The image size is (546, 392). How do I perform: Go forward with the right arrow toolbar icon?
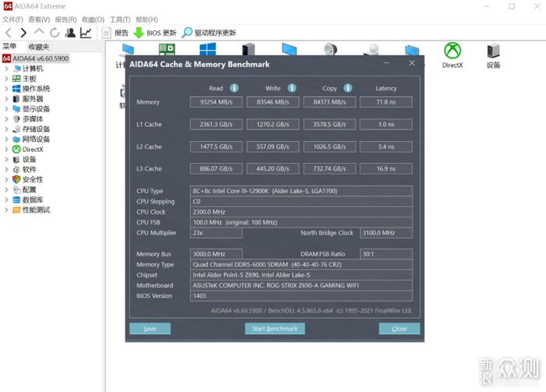(x=23, y=33)
